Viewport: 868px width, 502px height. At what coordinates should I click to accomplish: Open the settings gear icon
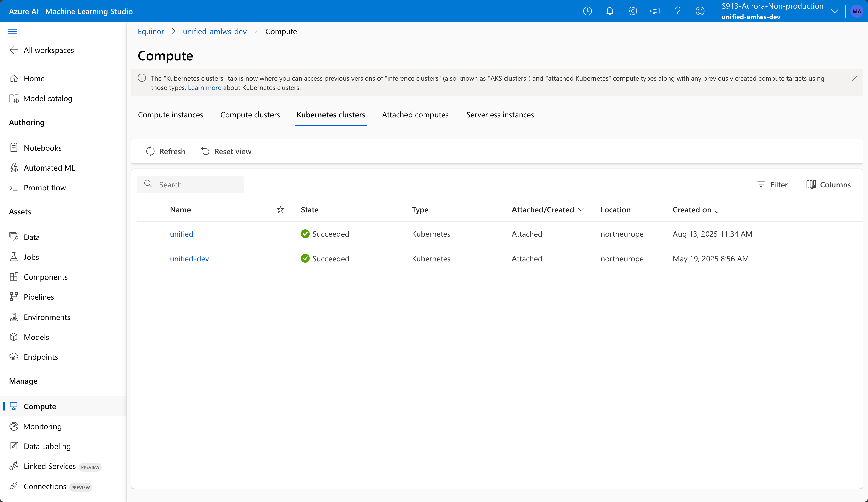tap(632, 11)
